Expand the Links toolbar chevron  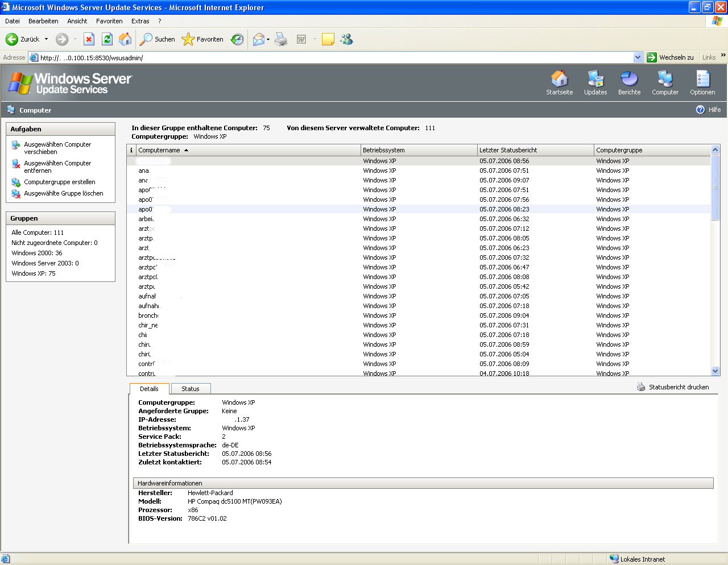(x=723, y=55)
